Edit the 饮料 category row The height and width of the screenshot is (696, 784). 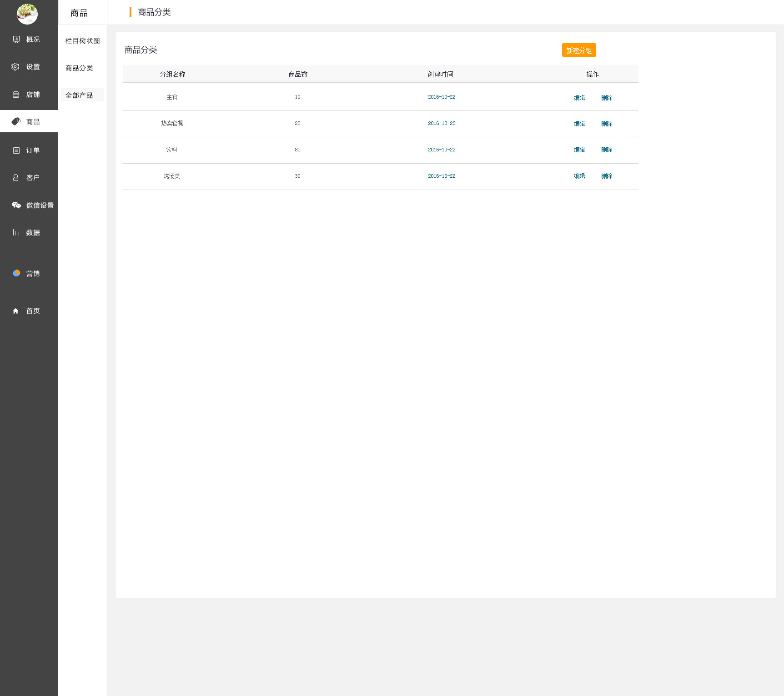(579, 150)
